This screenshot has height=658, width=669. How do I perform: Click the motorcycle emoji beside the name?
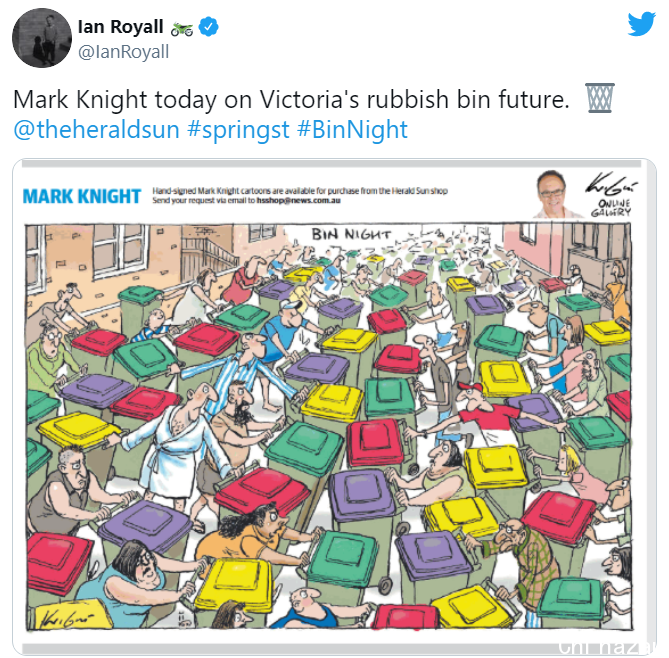pos(182,29)
